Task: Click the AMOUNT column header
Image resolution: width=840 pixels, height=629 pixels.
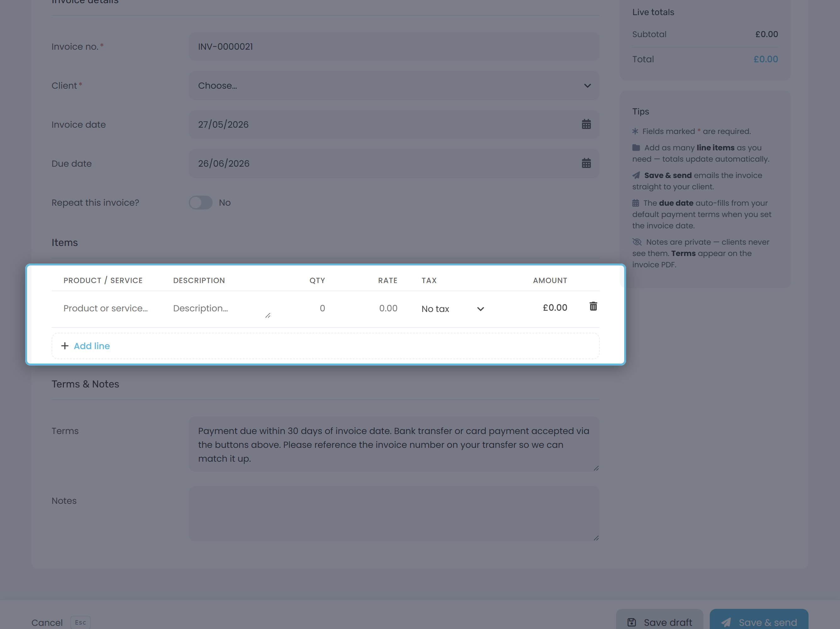Action: pos(550,281)
